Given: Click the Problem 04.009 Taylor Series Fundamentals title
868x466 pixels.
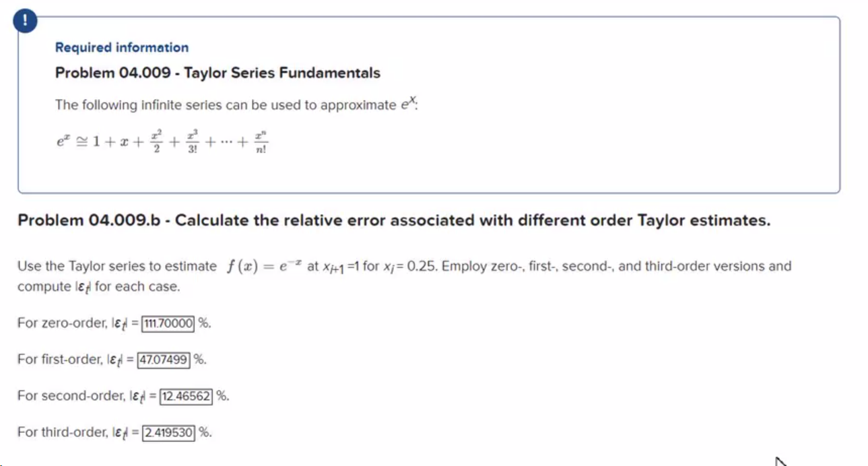Looking at the screenshot, I should pyautogui.click(x=218, y=73).
